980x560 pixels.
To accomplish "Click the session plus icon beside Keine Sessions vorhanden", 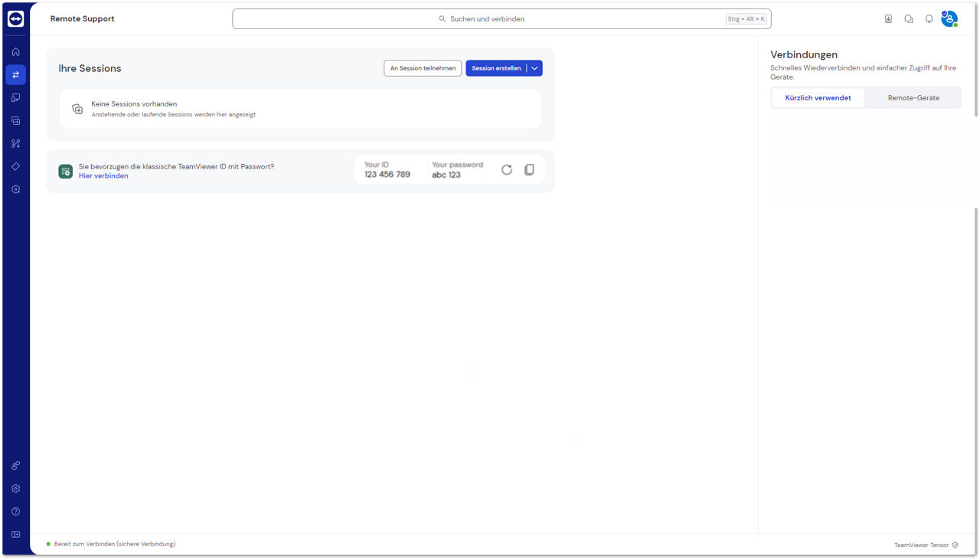I will [77, 109].
